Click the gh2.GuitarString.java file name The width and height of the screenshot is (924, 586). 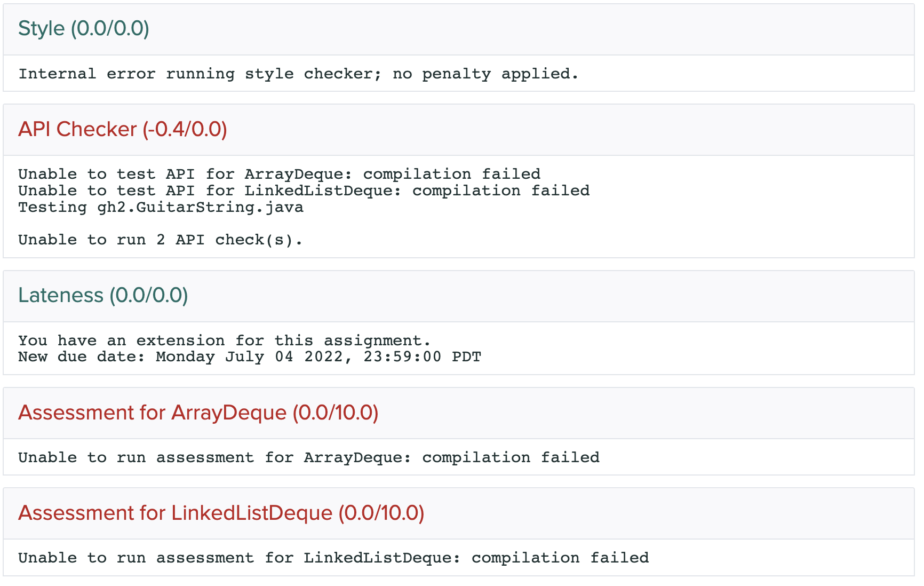click(200, 207)
